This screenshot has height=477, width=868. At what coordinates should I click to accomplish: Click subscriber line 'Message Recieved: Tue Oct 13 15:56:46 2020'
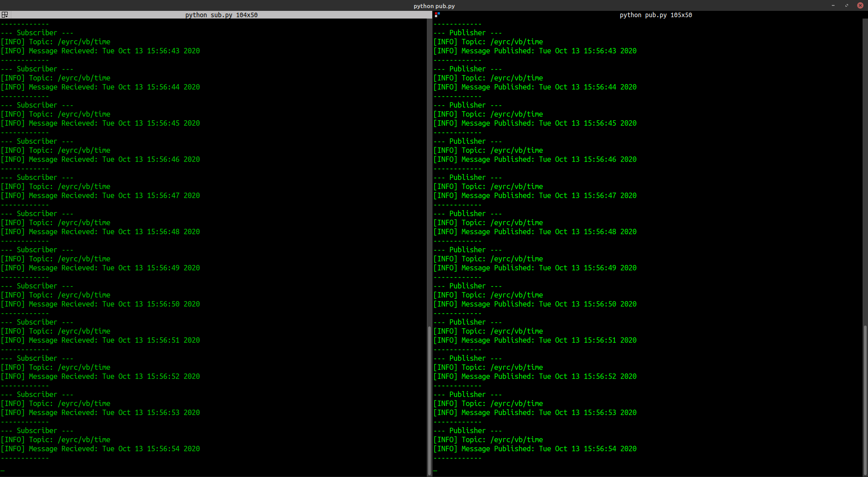[100, 160]
